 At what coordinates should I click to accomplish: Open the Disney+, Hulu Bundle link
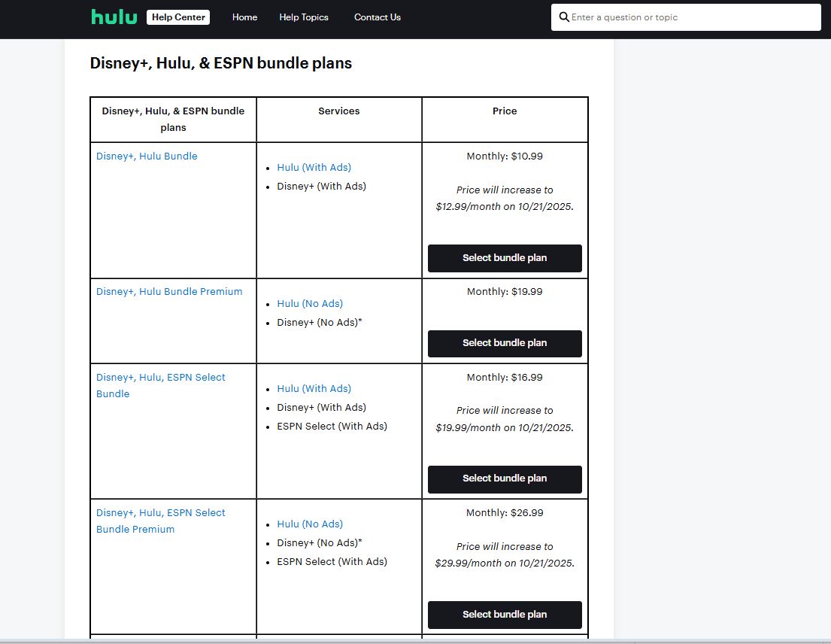pyautogui.click(x=147, y=156)
